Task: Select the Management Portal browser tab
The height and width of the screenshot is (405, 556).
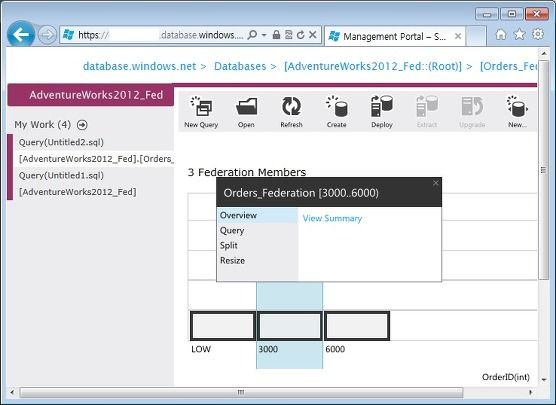Action: [394, 36]
